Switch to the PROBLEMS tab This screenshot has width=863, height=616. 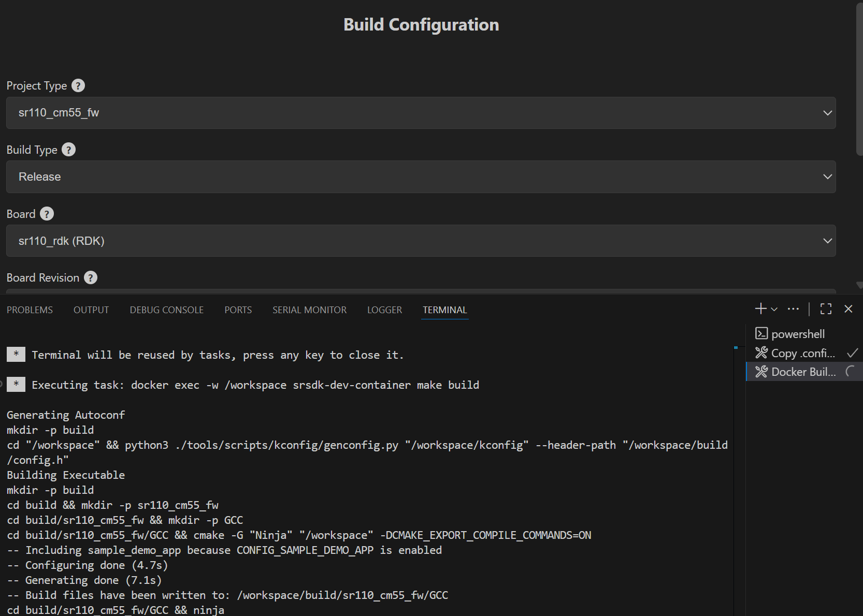tap(30, 310)
